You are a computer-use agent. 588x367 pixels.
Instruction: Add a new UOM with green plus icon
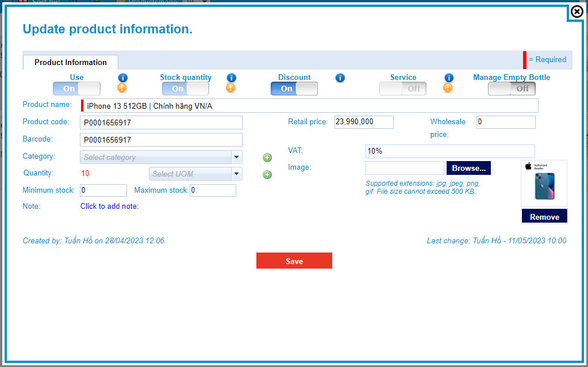coord(267,175)
